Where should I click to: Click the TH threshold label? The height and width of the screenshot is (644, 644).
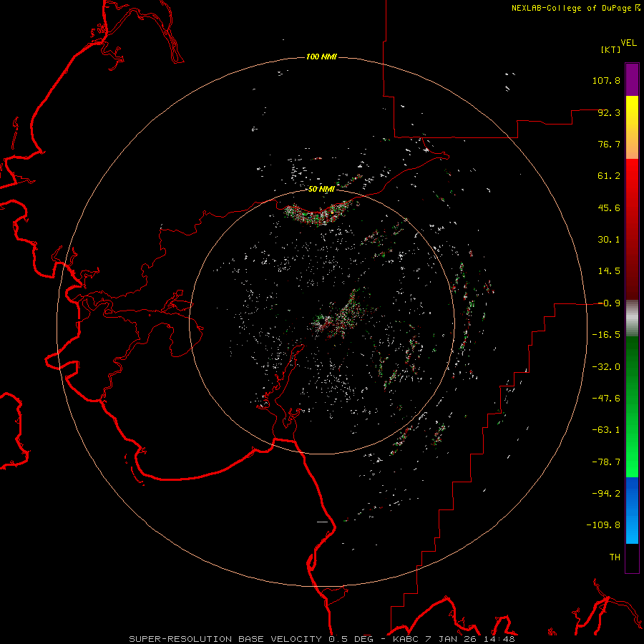pyautogui.click(x=615, y=557)
